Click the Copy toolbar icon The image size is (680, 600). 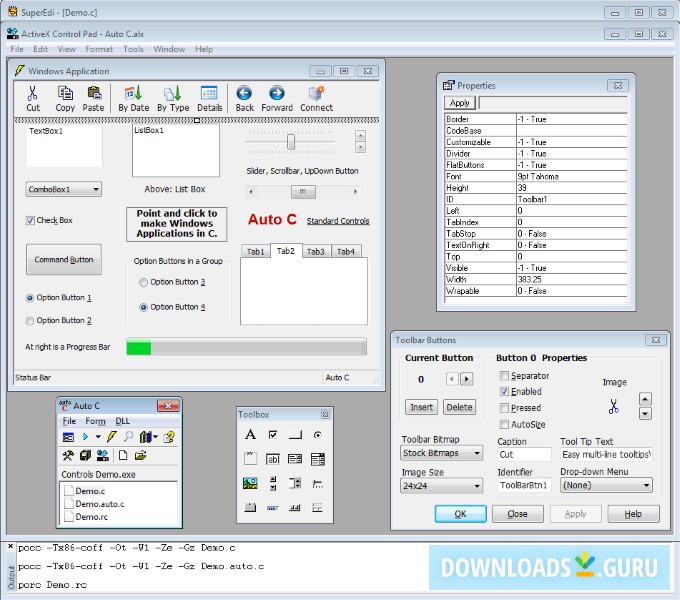65,93
